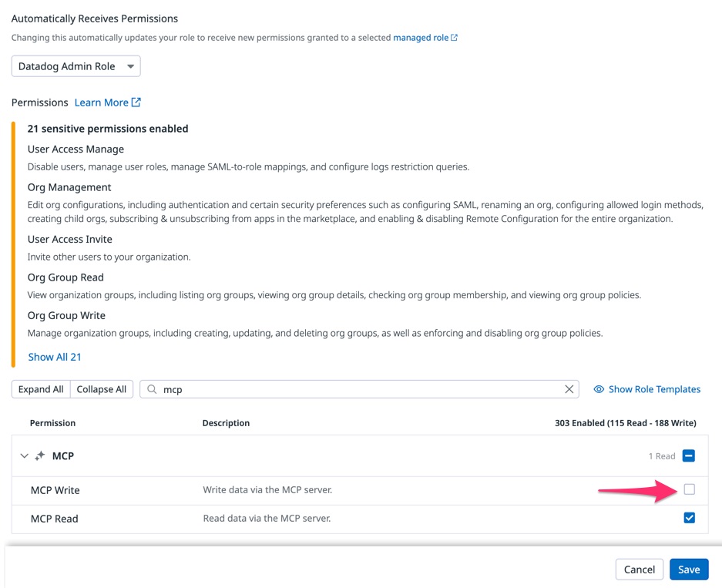Select the Permission column header
Viewport: 722px width, 588px height.
coord(52,423)
